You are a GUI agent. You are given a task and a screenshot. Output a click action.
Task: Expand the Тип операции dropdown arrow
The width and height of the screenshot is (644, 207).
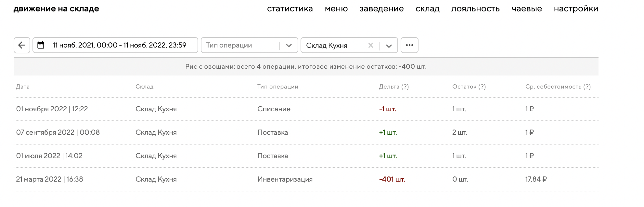[x=289, y=46]
